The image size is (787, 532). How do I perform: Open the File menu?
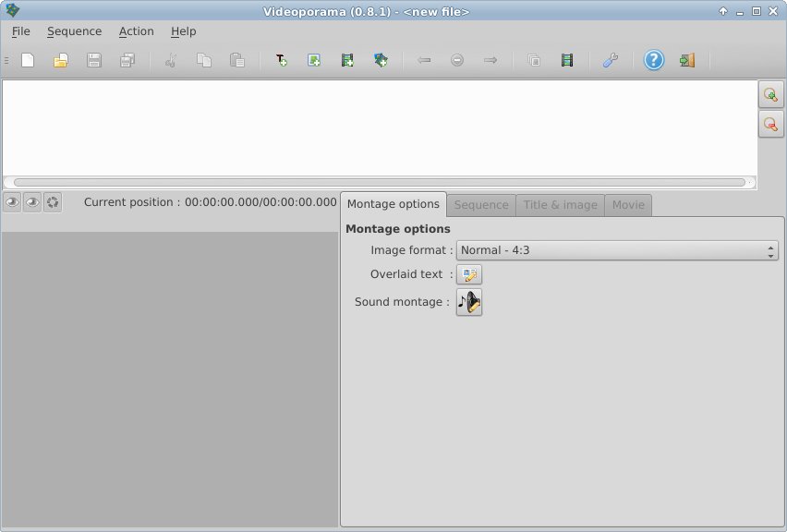pyautogui.click(x=20, y=31)
